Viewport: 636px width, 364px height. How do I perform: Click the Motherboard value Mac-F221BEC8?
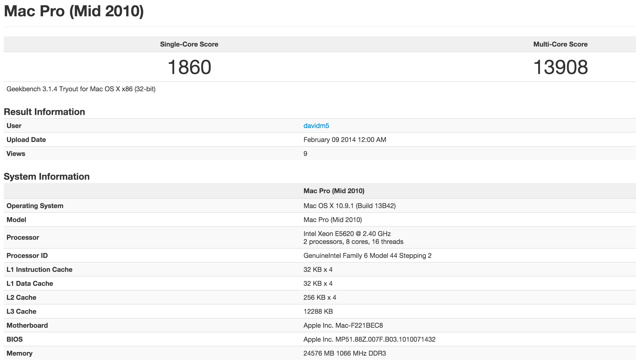[343, 326]
